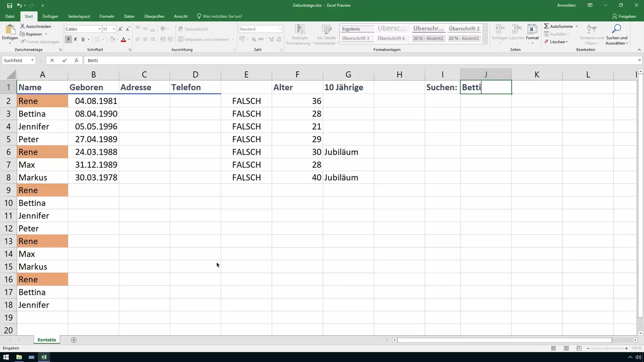Open the Suchen und Auswählen magnifier
This screenshot has height=362, width=644.
[616, 34]
